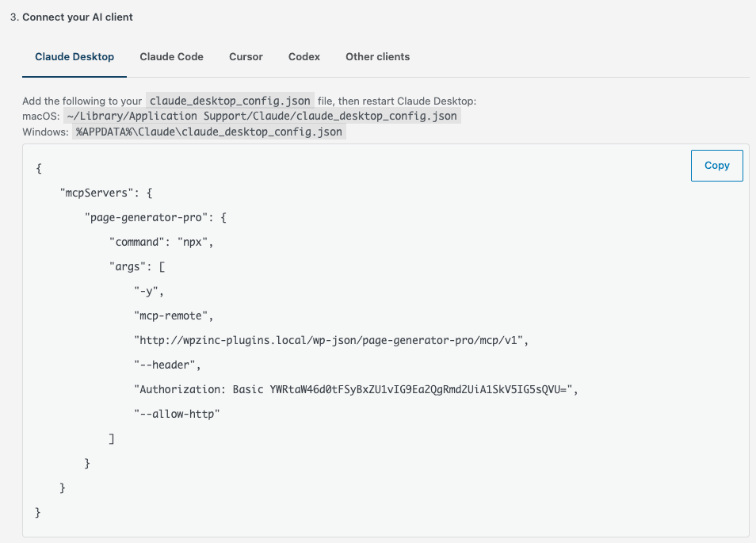Viewport: 756px width, 543px height.
Task: Click the "args": [ line
Action: coord(137,266)
